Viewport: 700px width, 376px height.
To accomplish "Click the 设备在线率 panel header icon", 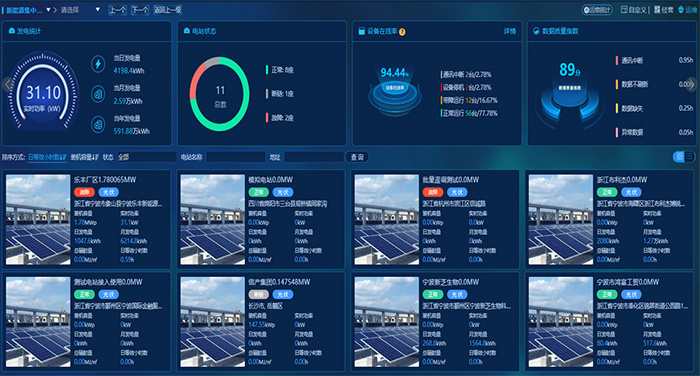I will click(362, 31).
